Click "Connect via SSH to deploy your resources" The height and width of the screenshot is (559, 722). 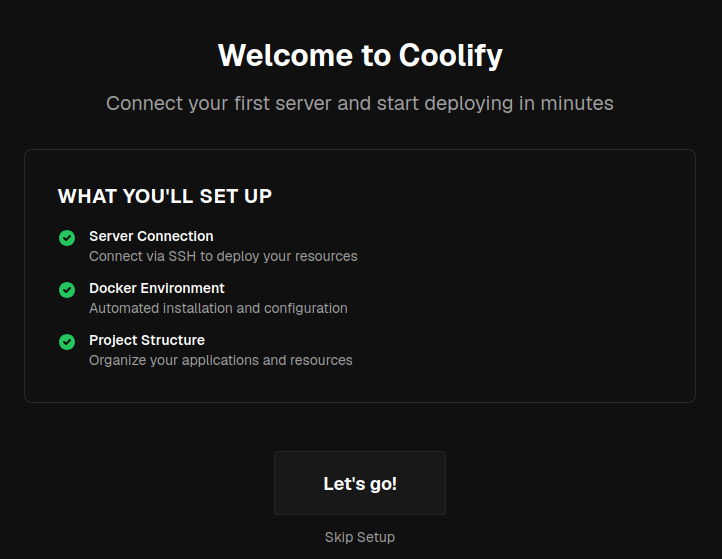(223, 256)
